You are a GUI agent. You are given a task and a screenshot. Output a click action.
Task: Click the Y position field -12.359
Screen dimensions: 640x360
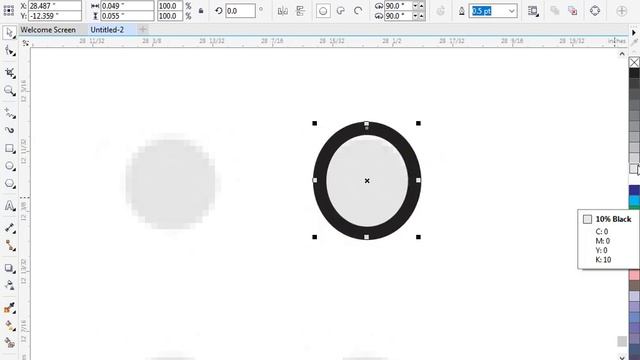(x=54, y=16)
